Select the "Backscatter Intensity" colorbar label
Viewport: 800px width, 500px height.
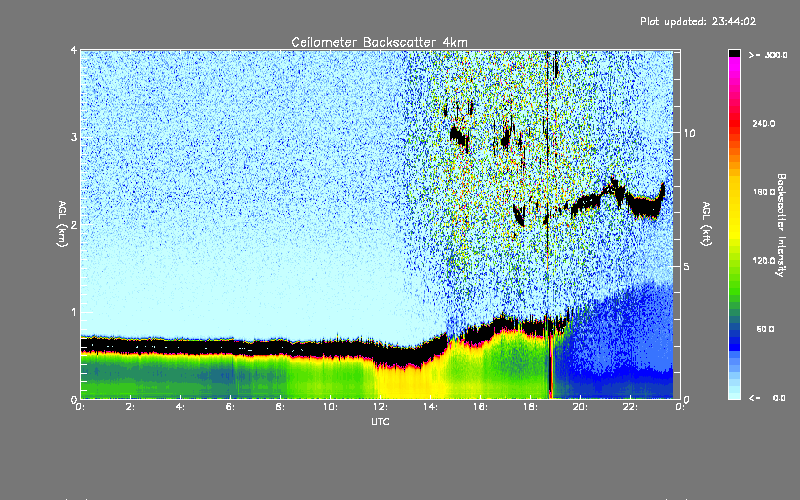pos(781,225)
